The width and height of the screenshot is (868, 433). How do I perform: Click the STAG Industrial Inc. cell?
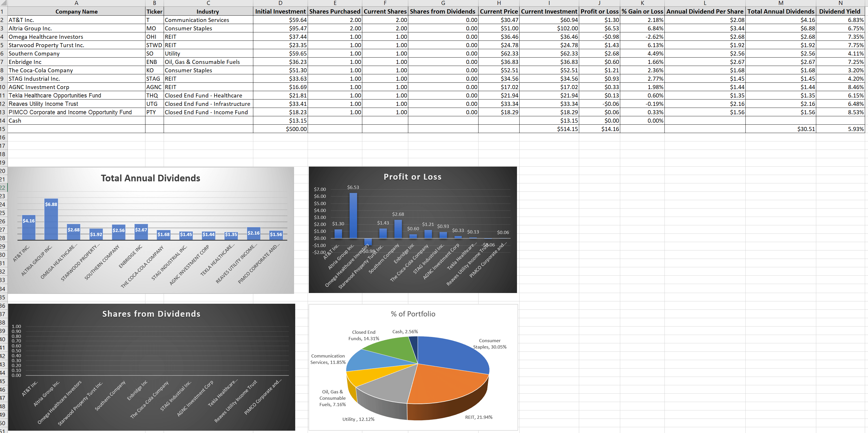pyautogui.click(x=77, y=78)
